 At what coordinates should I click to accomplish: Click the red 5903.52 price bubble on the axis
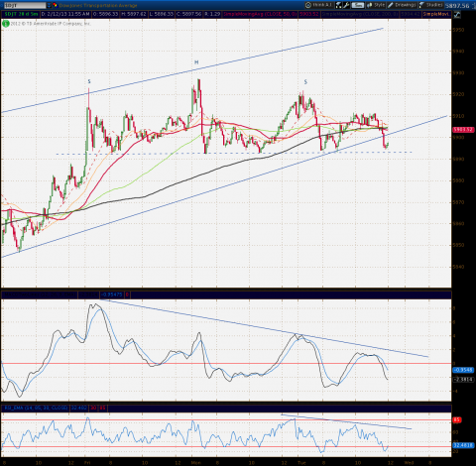pyautogui.click(x=463, y=130)
